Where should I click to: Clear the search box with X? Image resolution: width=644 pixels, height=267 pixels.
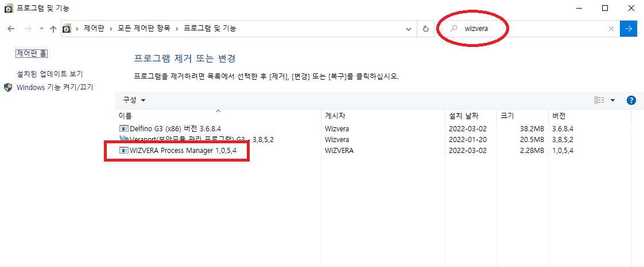(x=611, y=29)
